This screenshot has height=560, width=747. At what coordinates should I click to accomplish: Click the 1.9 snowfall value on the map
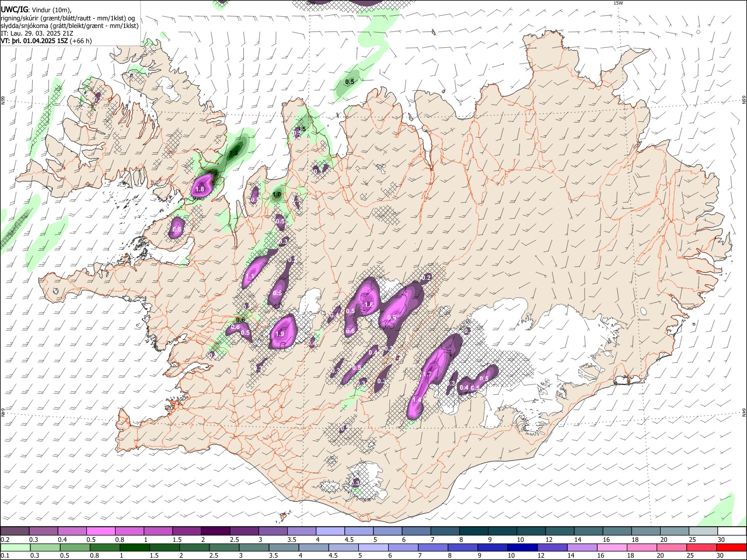280,334
